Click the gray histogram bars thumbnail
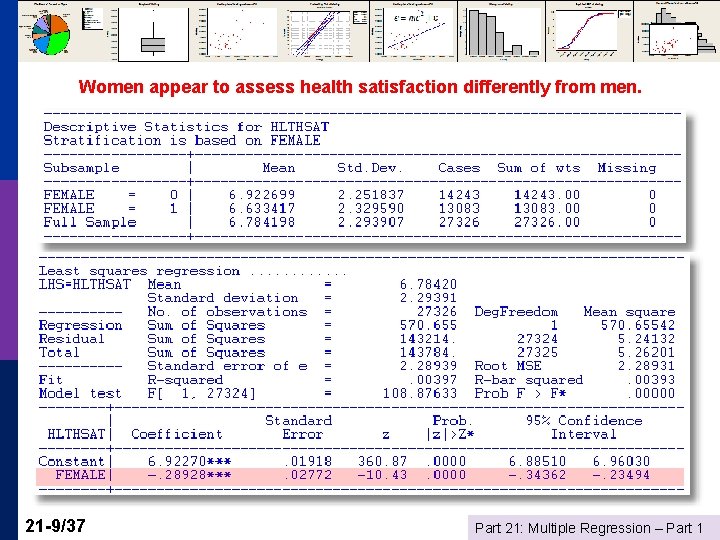Image resolution: width=720 pixels, height=540 pixels. [501, 31]
